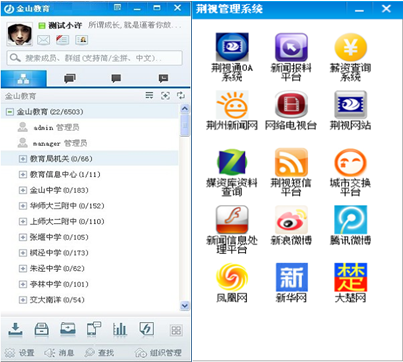Open the 薪资查询系统 yen icon
Viewport: 403px width, 362px height.
pos(350,47)
